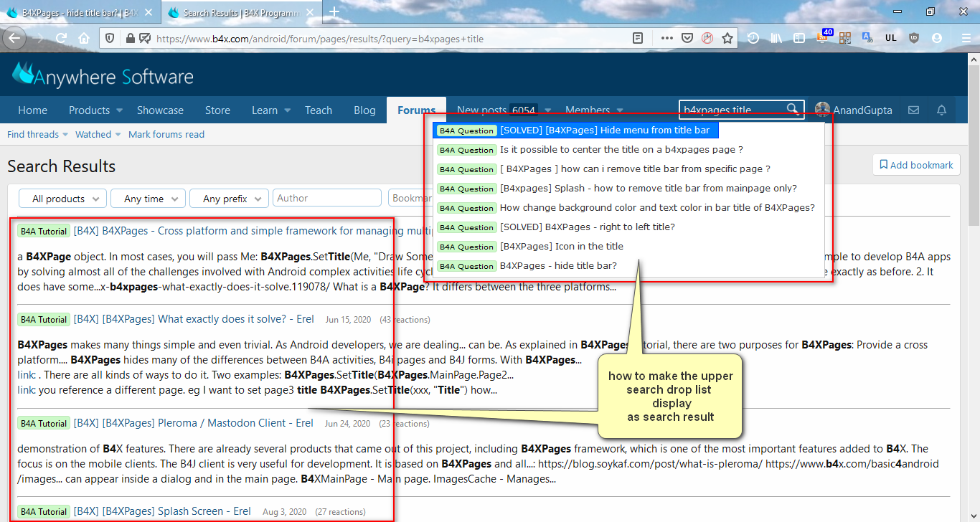Expand the Learn dropdown arrow
The image size is (980, 522).
287,110
